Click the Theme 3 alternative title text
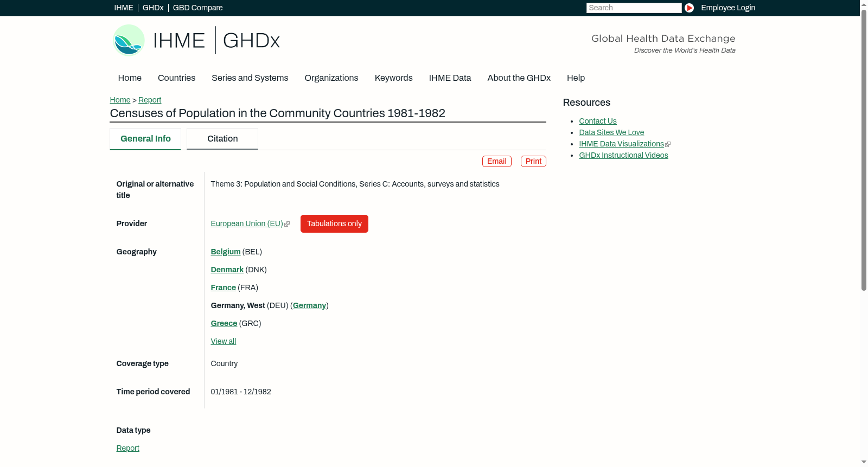This screenshot has width=868, height=467. point(355,184)
